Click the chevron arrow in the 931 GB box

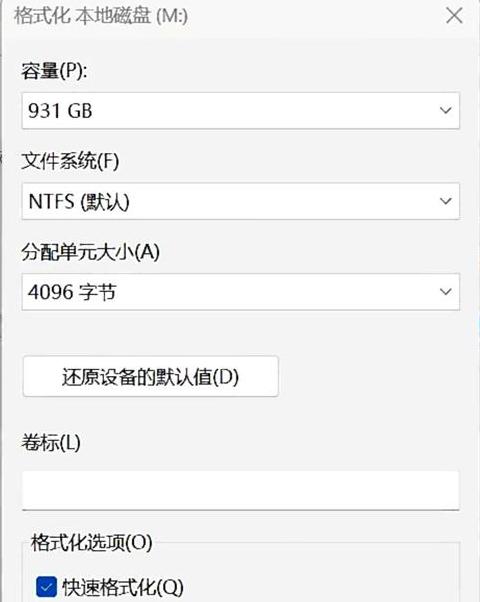click(x=445, y=111)
